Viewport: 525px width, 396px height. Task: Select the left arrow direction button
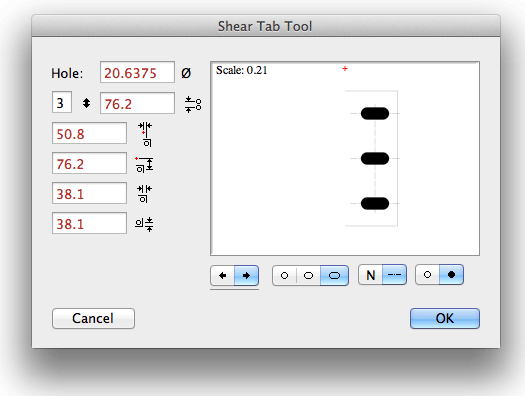[223, 275]
